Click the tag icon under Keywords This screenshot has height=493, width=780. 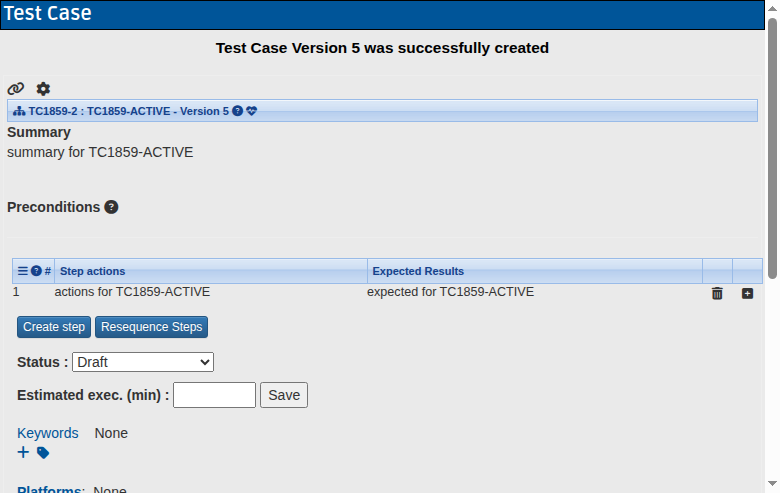click(43, 453)
